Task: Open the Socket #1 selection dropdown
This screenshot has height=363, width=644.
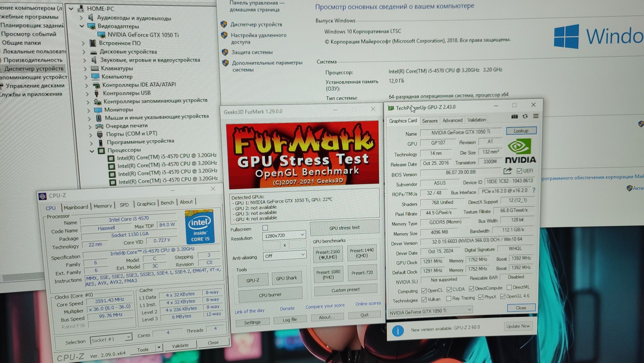Action: tap(111, 339)
